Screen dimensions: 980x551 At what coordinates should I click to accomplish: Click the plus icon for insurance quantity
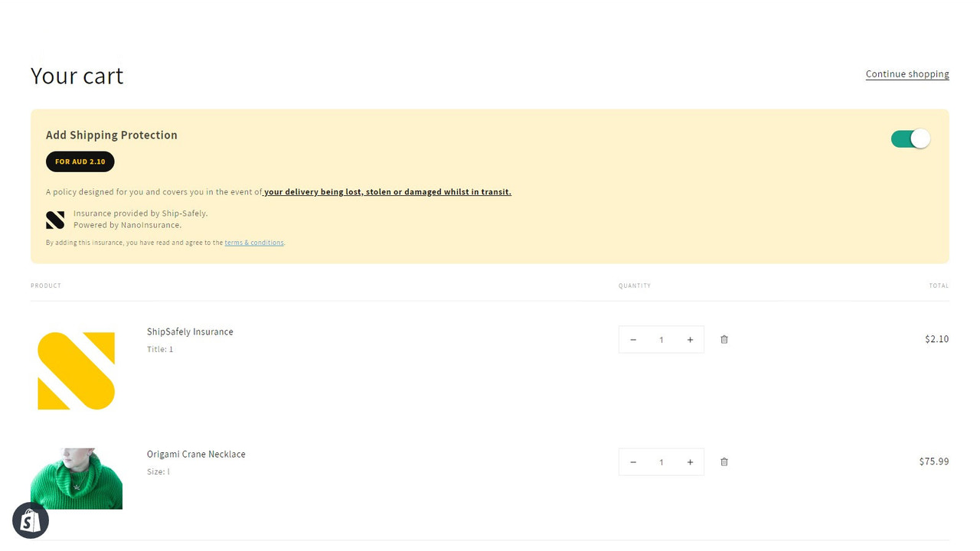pos(690,339)
